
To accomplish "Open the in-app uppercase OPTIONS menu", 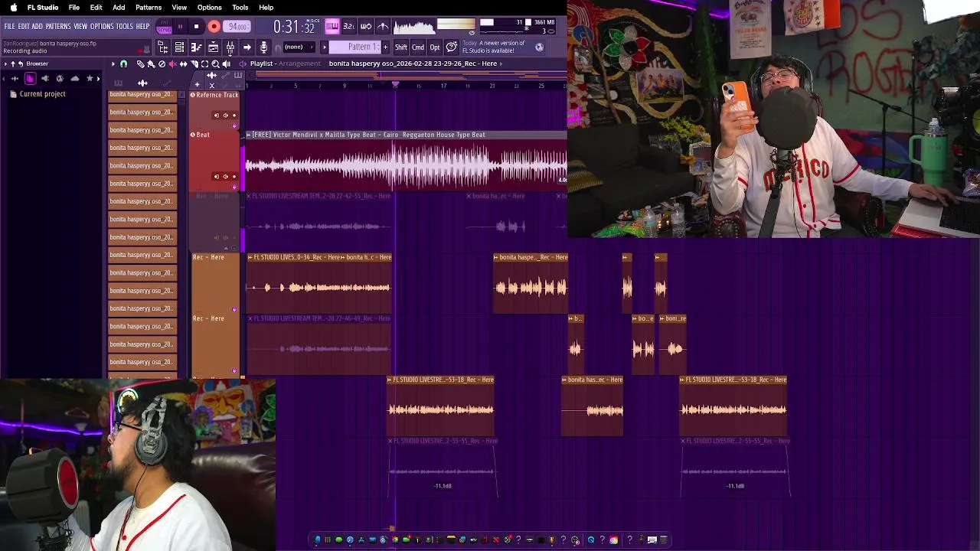I will pos(102,27).
